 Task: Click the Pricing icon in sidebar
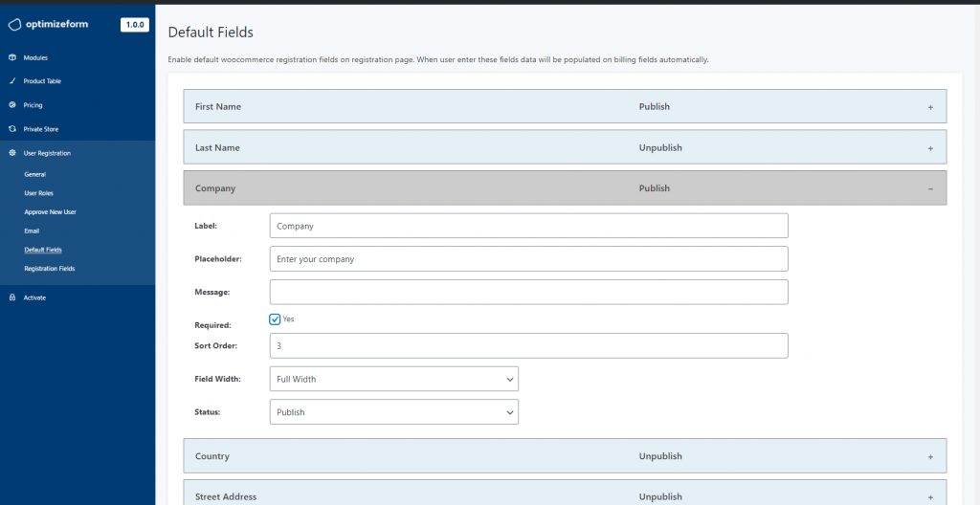pyautogui.click(x=11, y=105)
